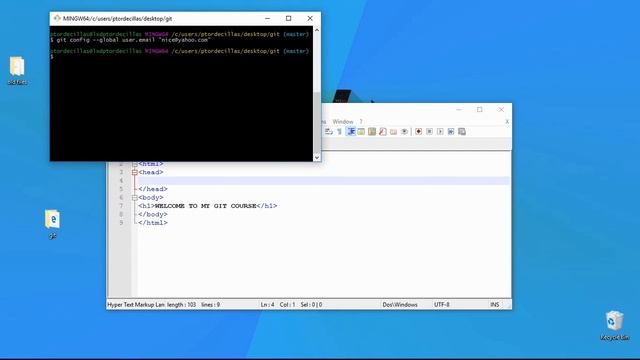Click the </html> closing tag line
Viewport: 640px width, 360px height.
[153, 223]
